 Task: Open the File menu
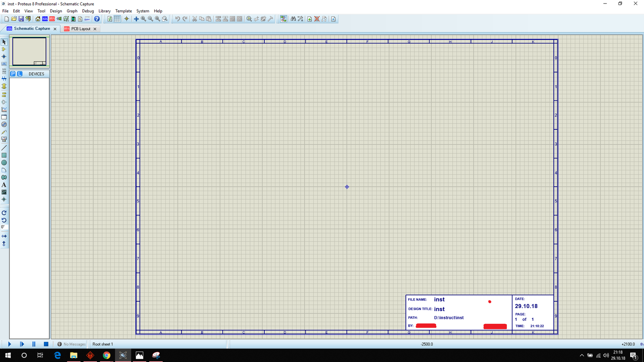pyautogui.click(x=5, y=11)
